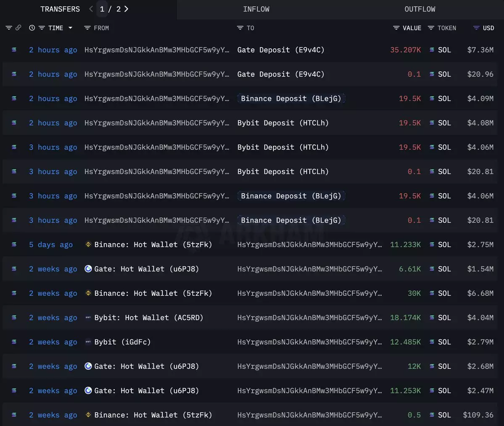Click Bybit (iGdFc) sender link

pyautogui.click(x=122, y=342)
